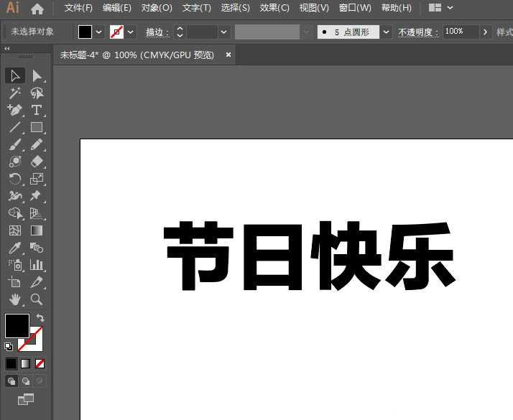The width and height of the screenshot is (513, 420).
Task: Set the None color mode
Action: pyautogui.click(x=40, y=363)
